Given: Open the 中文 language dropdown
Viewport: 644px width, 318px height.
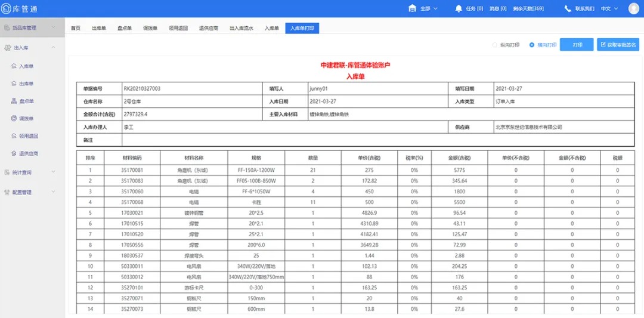Looking at the screenshot, I should [x=609, y=8].
